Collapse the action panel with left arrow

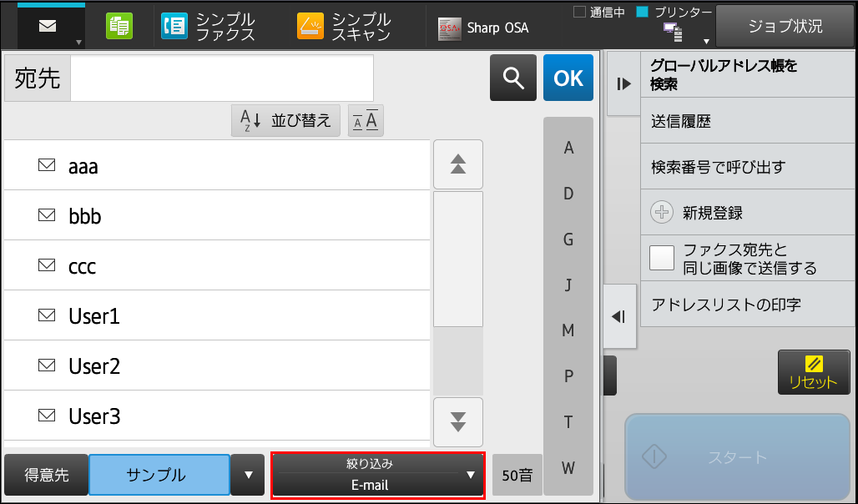tap(619, 316)
